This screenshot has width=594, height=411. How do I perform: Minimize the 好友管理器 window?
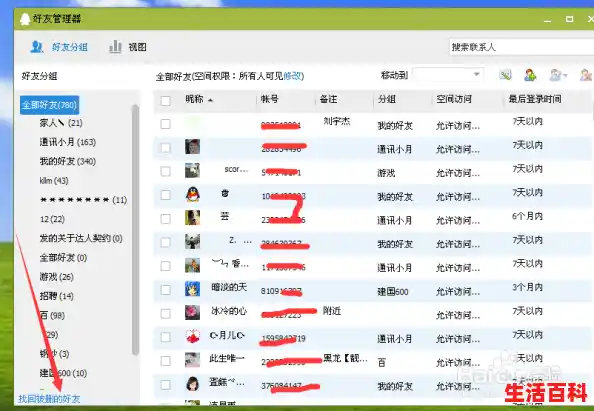(547, 20)
